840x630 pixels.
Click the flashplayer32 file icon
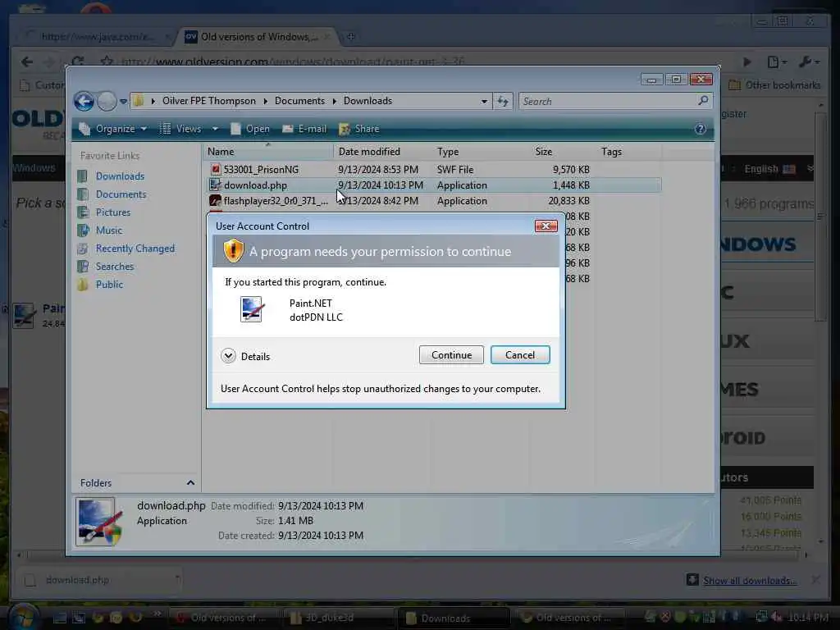click(x=215, y=201)
